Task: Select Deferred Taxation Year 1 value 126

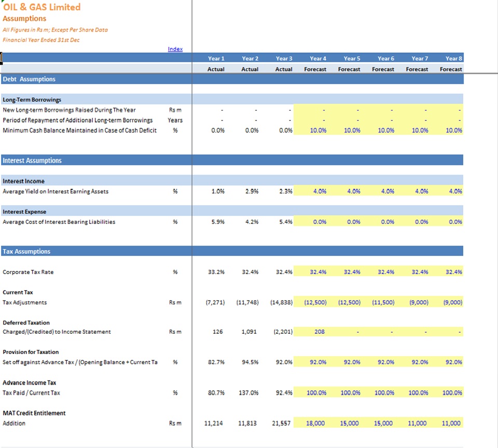Action: pyautogui.click(x=217, y=332)
